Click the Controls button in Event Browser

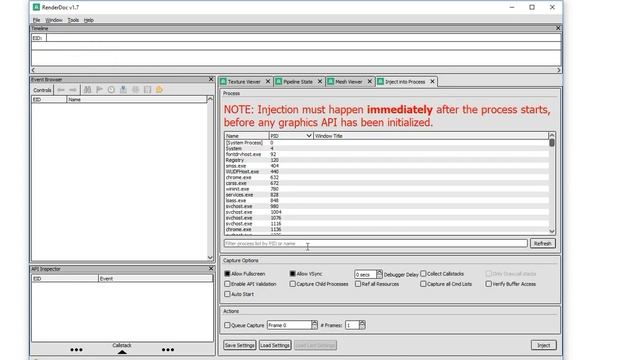[x=42, y=90]
